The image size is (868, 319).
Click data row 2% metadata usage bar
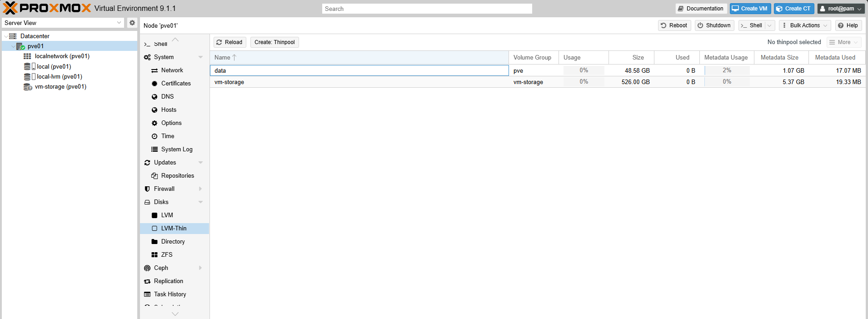(727, 70)
